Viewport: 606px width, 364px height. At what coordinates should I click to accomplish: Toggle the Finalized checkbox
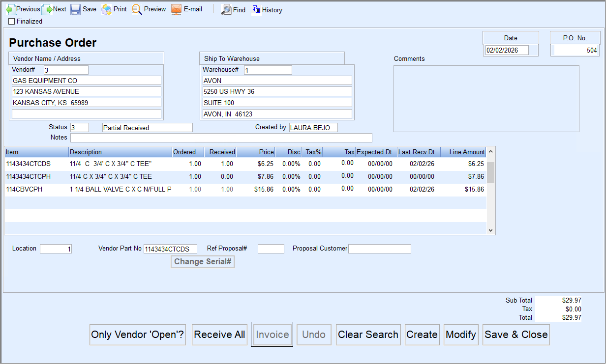tap(12, 22)
